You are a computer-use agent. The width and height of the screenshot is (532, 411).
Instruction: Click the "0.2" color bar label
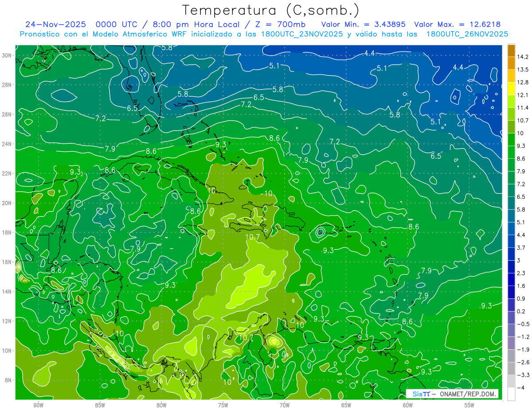coord(521,312)
